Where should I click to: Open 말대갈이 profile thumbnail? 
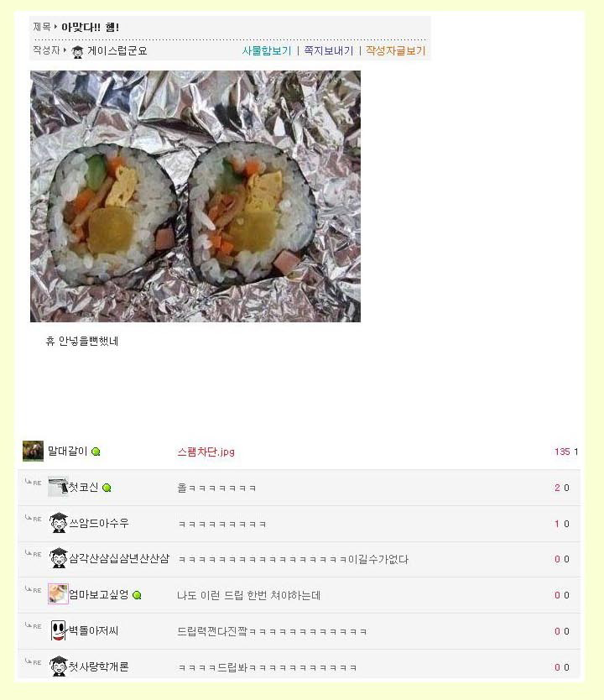(x=33, y=451)
